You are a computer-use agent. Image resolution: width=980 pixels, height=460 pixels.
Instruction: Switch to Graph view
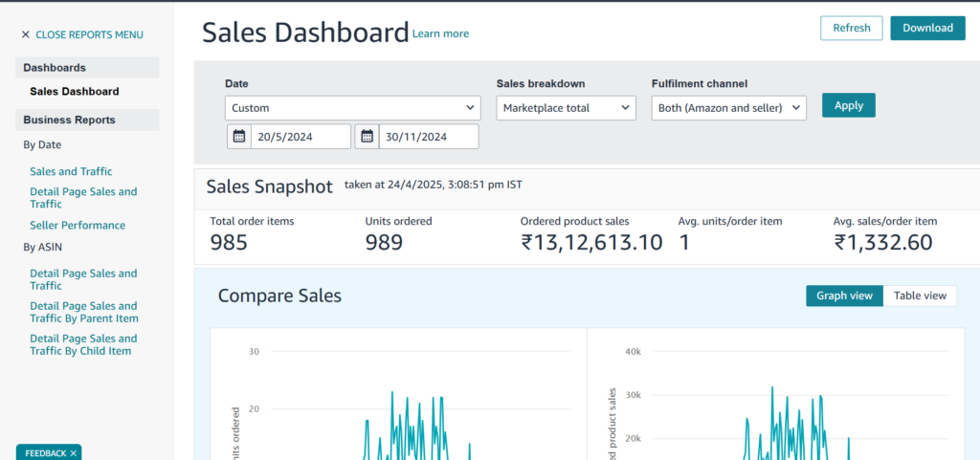tap(844, 296)
